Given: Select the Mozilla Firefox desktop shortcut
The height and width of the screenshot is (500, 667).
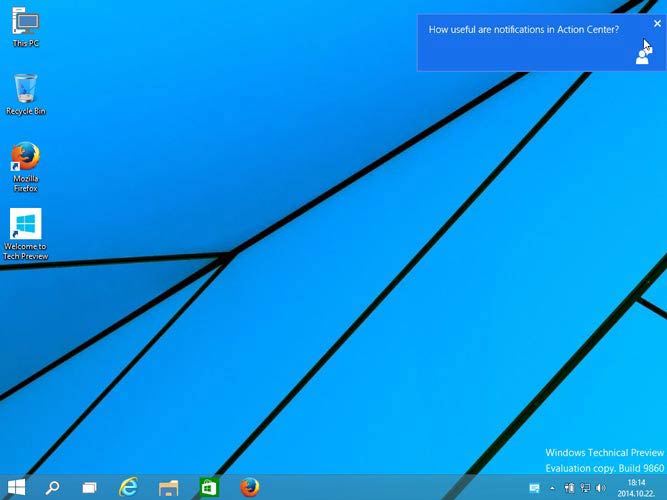Looking at the screenshot, I should point(26,167).
